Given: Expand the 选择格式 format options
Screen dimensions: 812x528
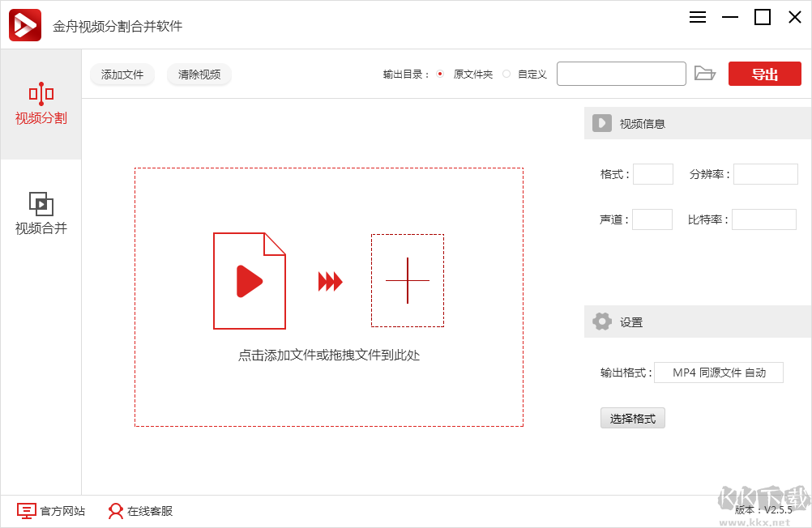Looking at the screenshot, I should point(632,418).
